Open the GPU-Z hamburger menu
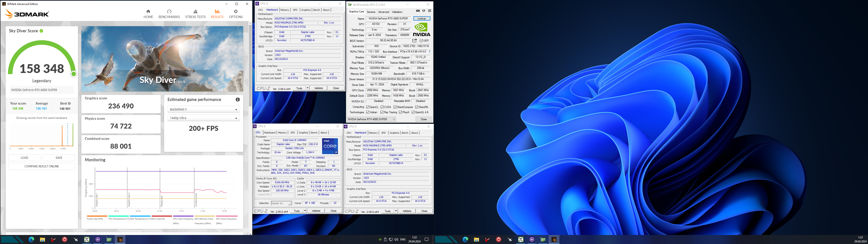The image size is (868, 244). click(x=430, y=11)
